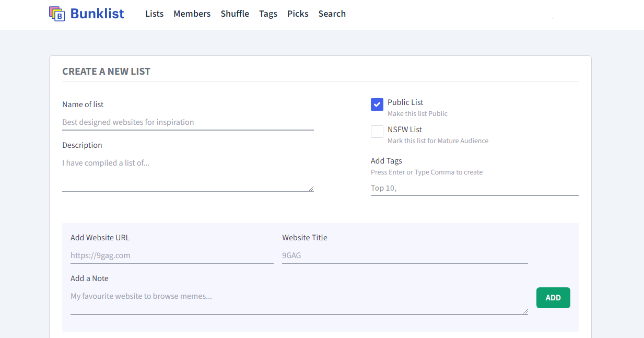Click the green ADD button
Viewport: 644px width, 338px height.
(553, 298)
